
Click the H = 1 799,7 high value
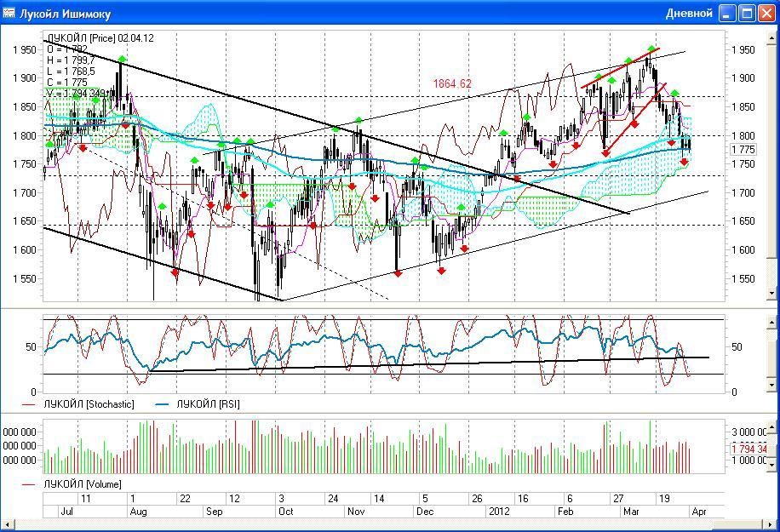click(71, 60)
